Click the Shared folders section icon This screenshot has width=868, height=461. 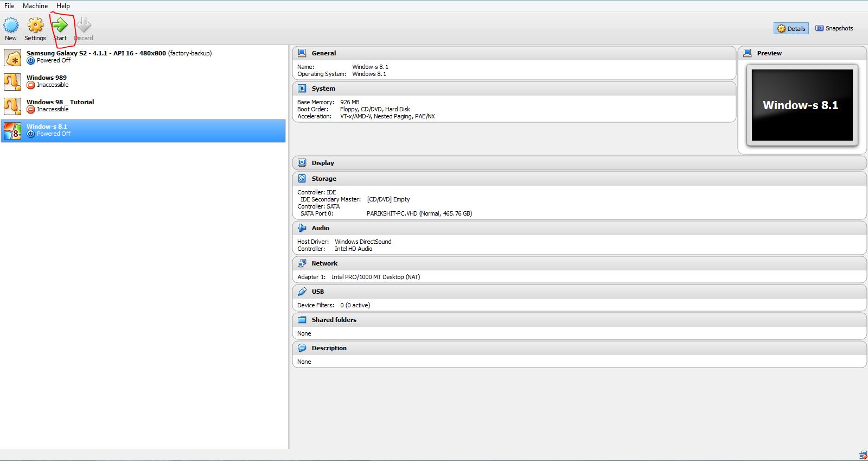coord(302,320)
